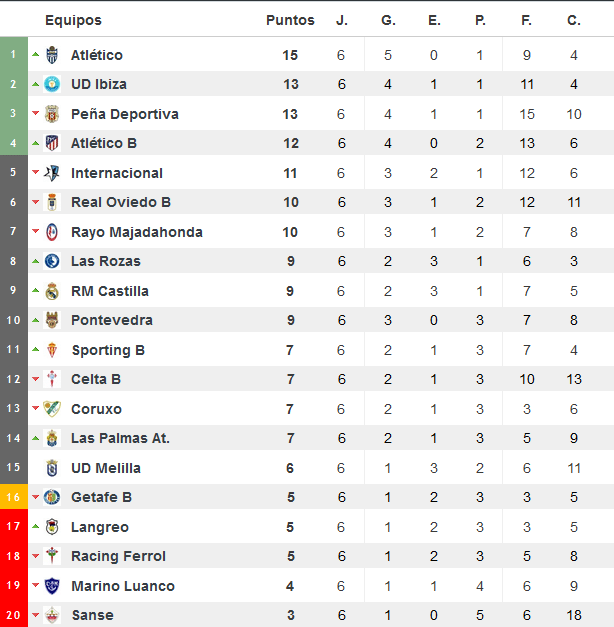Click the Atlético B crest icon

coord(52,143)
